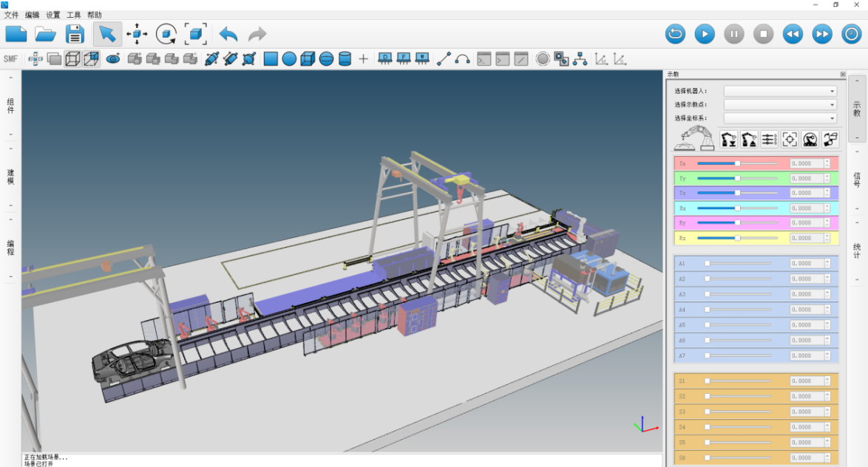The width and height of the screenshot is (868, 467).
Task: Click the undo arrow icon
Action: [228, 34]
